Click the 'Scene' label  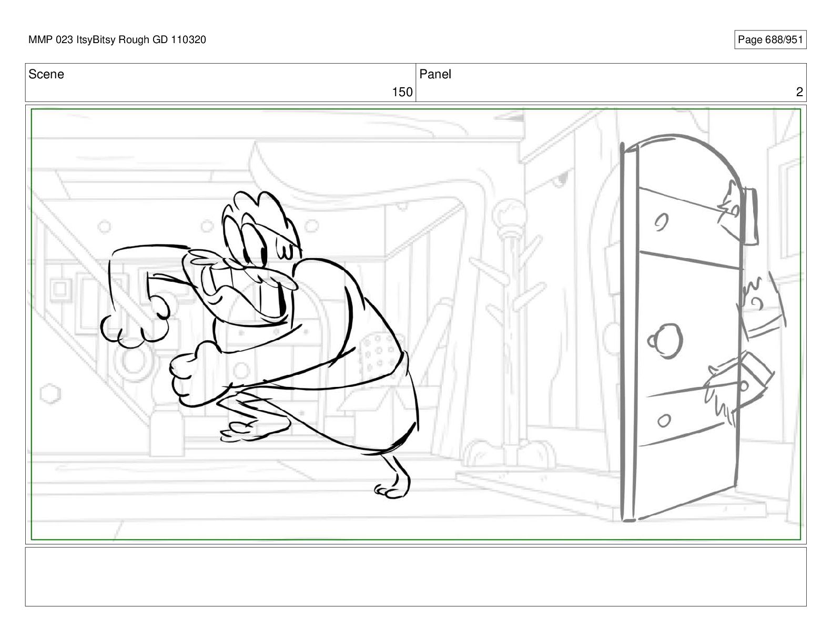coord(46,75)
